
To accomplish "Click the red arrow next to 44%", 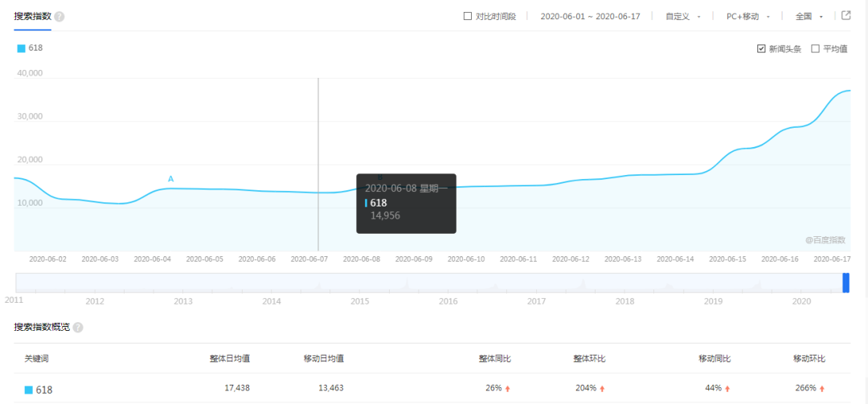I will pyautogui.click(x=727, y=389).
